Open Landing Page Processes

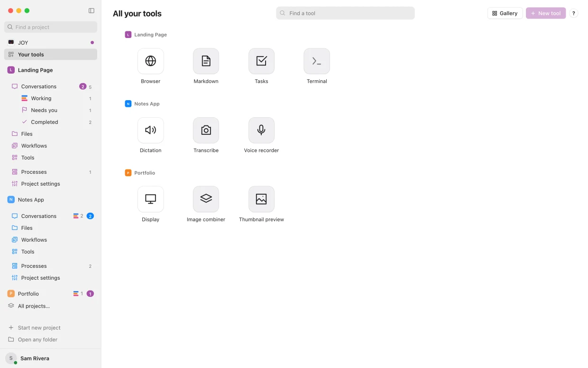coord(51,172)
